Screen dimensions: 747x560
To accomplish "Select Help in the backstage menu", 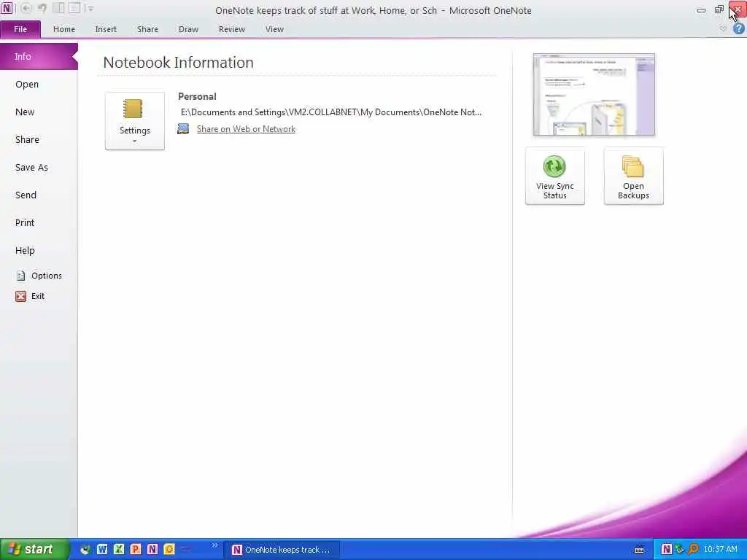I will click(x=25, y=250).
